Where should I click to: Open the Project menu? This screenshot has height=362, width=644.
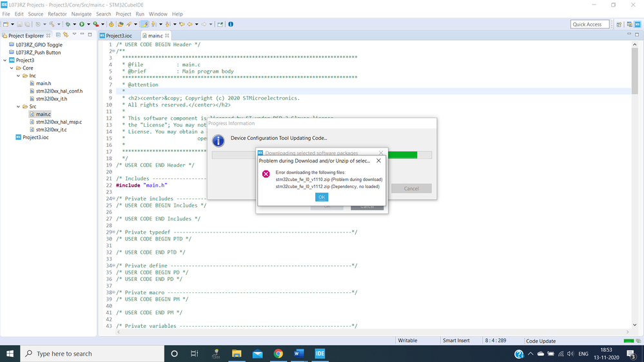point(123,14)
